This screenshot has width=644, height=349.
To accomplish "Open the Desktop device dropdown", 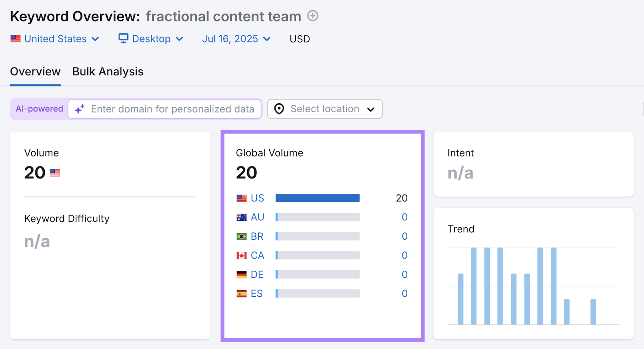I will coord(151,39).
